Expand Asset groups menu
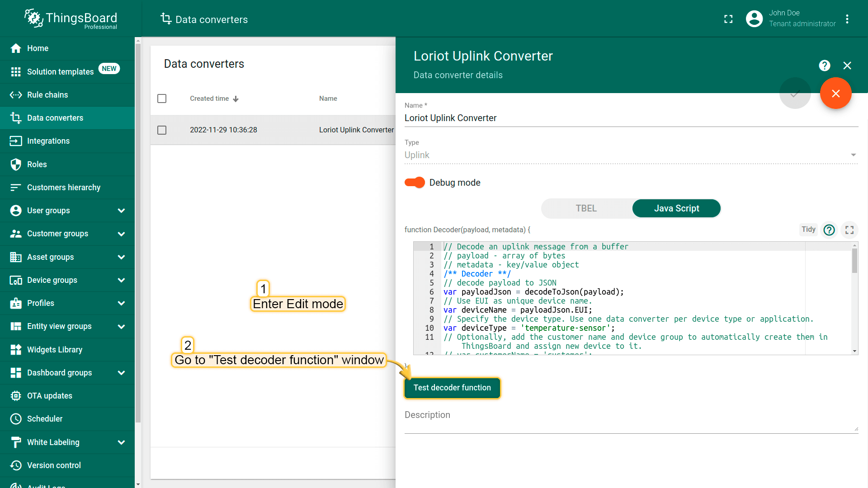The image size is (868, 488). tap(121, 257)
